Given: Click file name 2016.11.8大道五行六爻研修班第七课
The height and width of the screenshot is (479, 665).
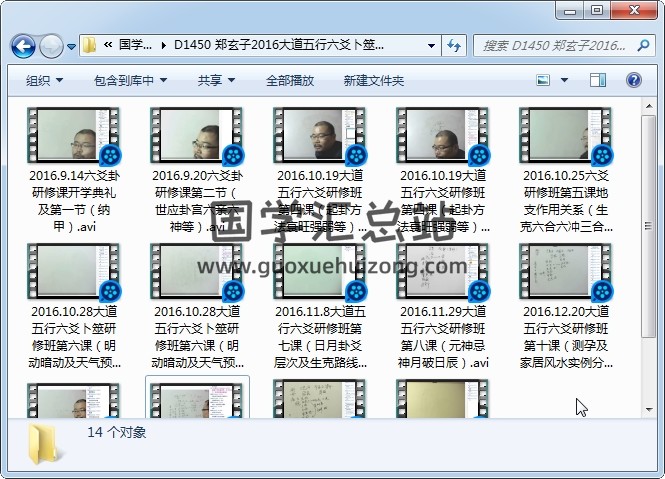Looking at the screenshot, I should click(x=320, y=337).
